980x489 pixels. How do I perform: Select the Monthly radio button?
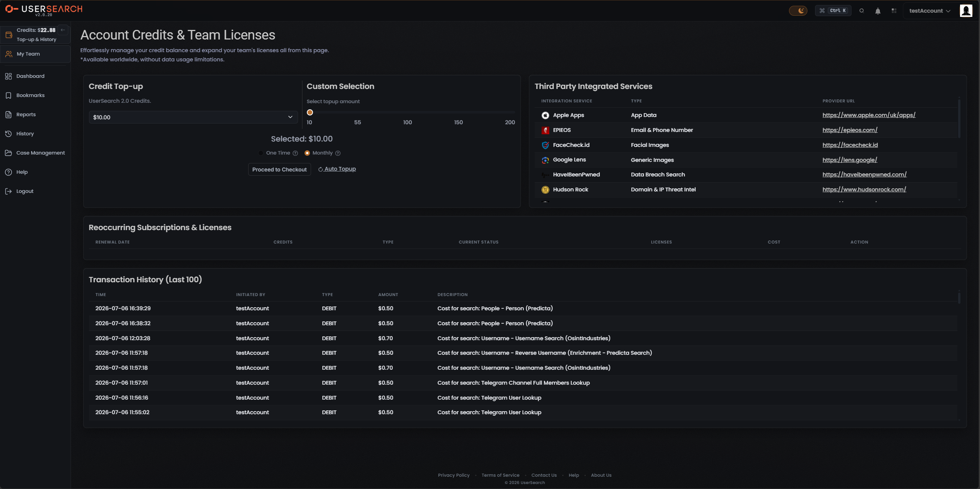point(307,153)
